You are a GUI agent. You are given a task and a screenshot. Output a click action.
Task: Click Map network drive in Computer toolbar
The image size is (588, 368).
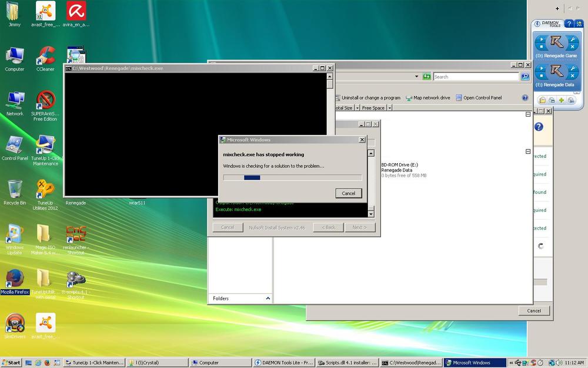pos(428,98)
